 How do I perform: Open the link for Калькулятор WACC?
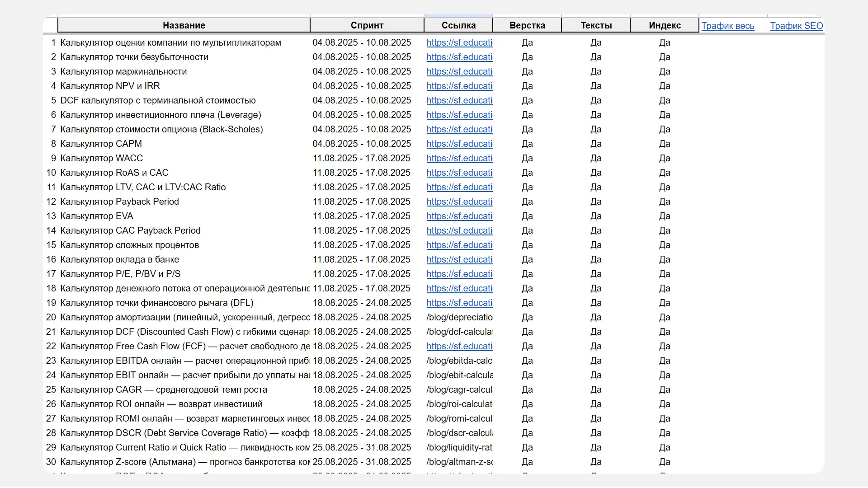460,158
